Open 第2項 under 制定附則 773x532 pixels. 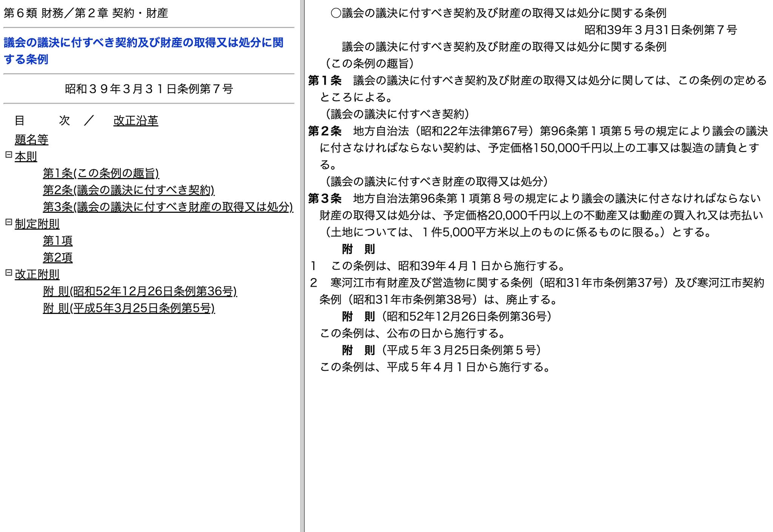pyautogui.click(x=57, y=258)
